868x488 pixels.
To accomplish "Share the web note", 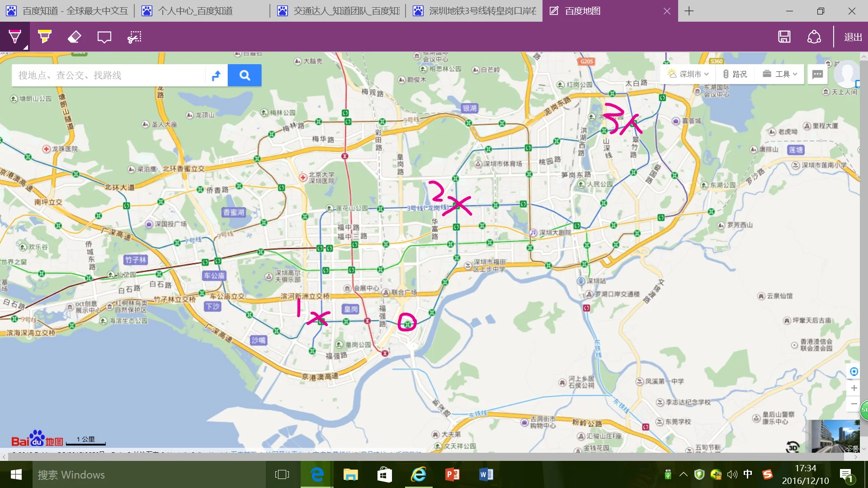I will click(x=814, y=37).
